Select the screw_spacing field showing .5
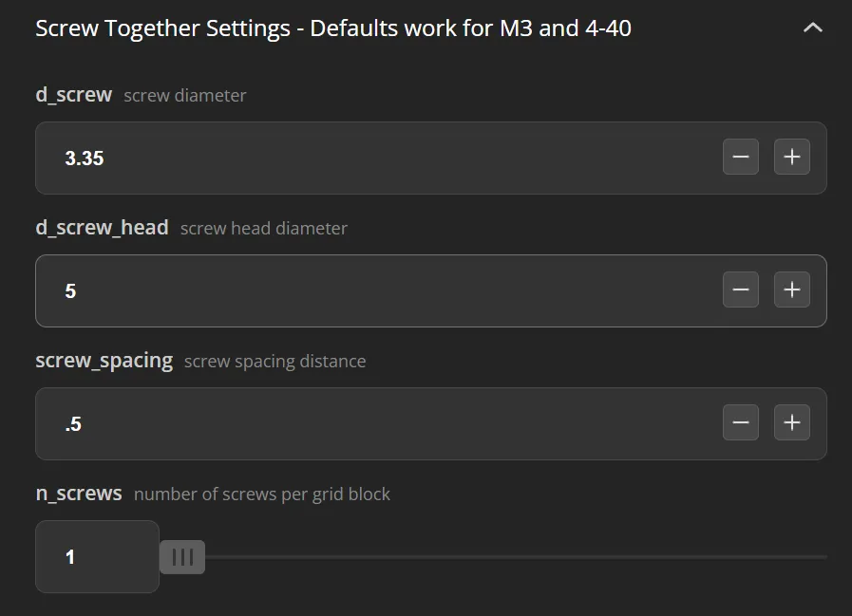Viewport: 852px width, 616px height. (380, 424)
